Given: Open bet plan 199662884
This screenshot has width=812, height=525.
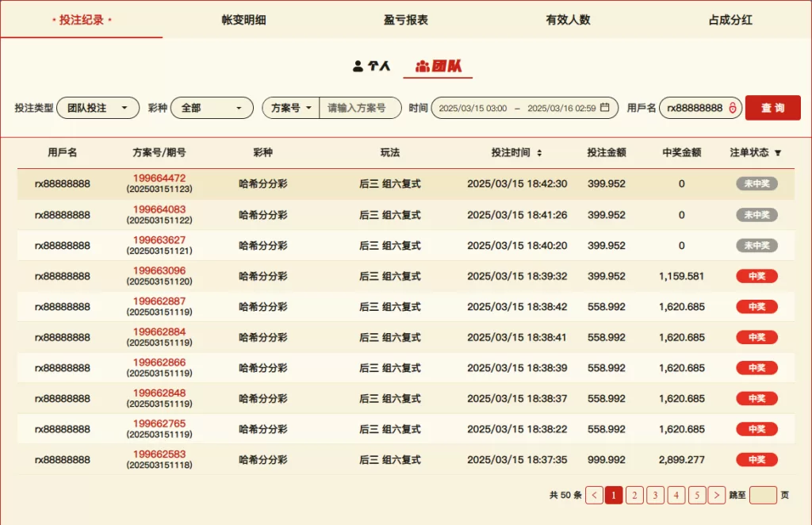Looking at the screenshot, I should point(159,331).
